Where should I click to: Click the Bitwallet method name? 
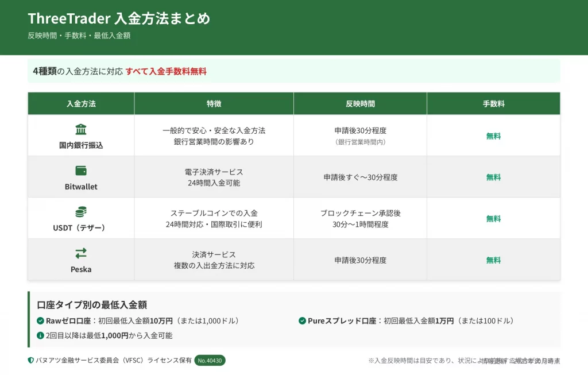pos(81,187)
